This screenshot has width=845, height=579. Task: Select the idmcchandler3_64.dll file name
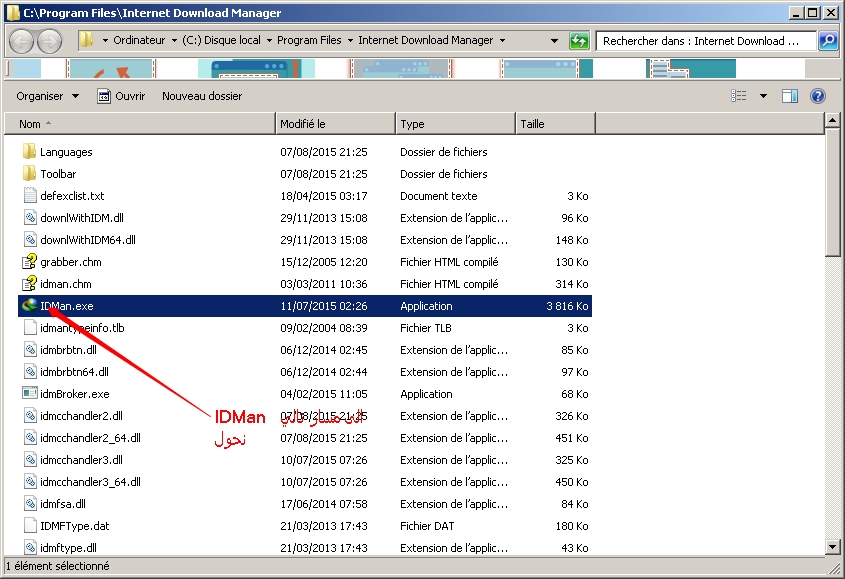pyautogui.click(x=90, y=482)
